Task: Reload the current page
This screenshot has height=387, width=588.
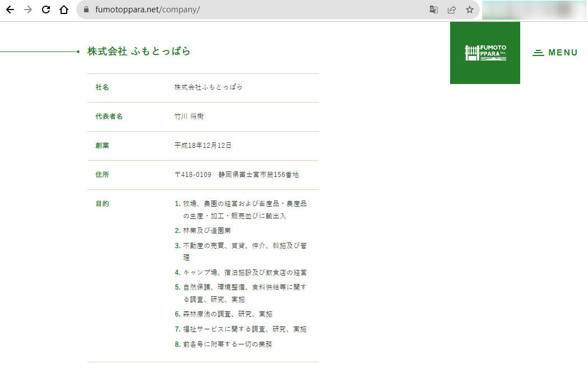Action: pyautogui.click(x=46, y=10)
